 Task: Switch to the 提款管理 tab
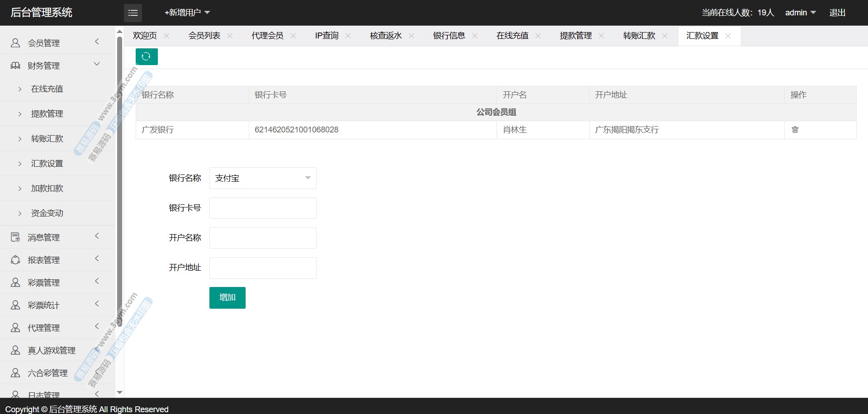click(x=575, y=36)
